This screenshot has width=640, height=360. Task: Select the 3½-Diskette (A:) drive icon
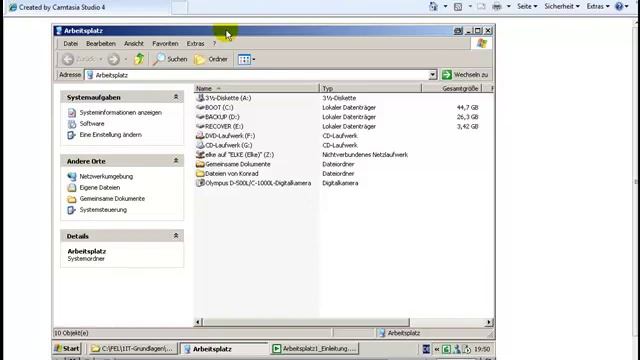tap(200, 98)
